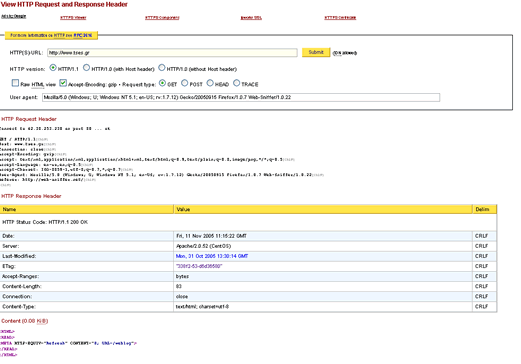
Task: Click the Server: header name cell
Action: 87,246
